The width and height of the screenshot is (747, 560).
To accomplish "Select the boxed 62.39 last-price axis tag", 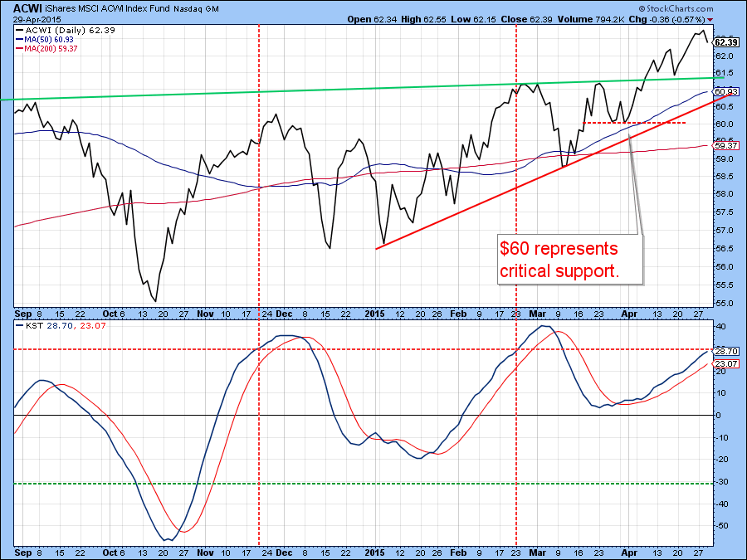I will click(726, 42).
